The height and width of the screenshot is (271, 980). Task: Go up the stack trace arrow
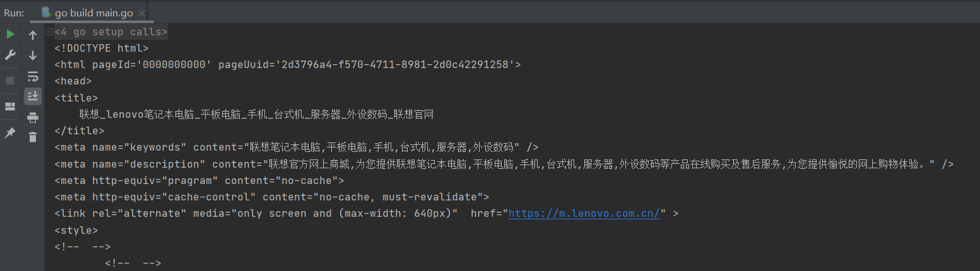pyautogui.click(x=33, y=36)
